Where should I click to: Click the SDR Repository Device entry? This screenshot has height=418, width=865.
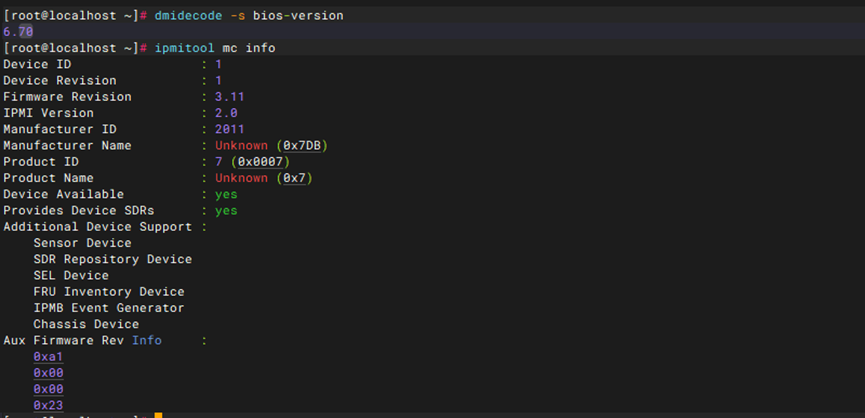112,259
